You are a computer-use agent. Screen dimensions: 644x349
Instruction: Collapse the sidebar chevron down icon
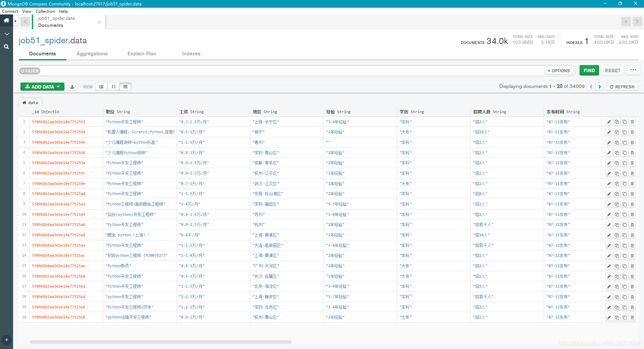[x=6, y=34]
